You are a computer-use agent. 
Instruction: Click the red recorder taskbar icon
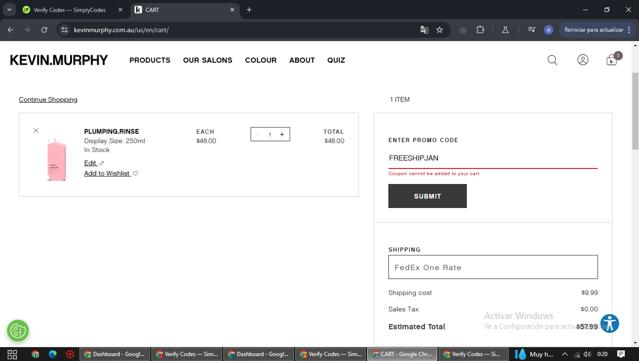[x=70, y=354]
